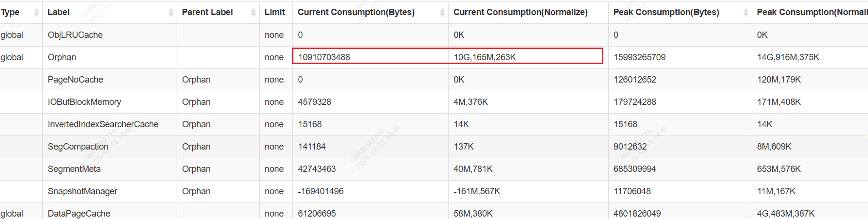The image size is (868, 219).
Task: Click the Limit column header
Action: [x=275, y=12]
